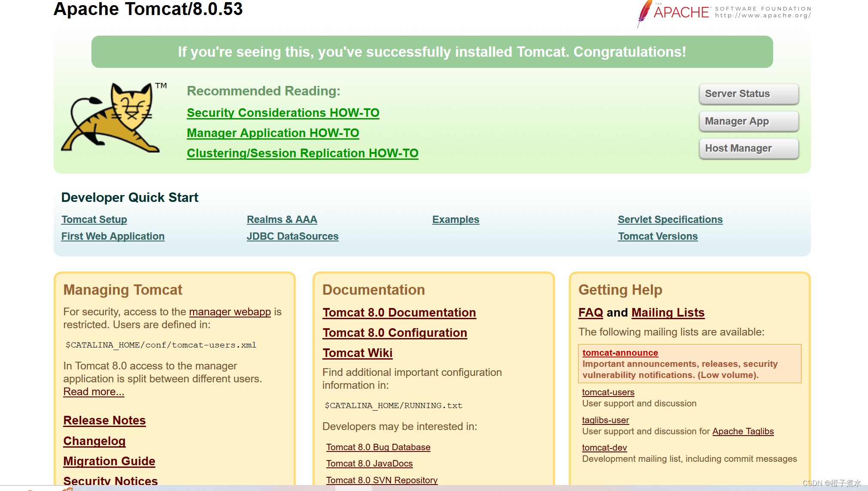Open the Tomcat Wiki link
868x491 pixels.
pyautogui.click(x=357, y=353)
